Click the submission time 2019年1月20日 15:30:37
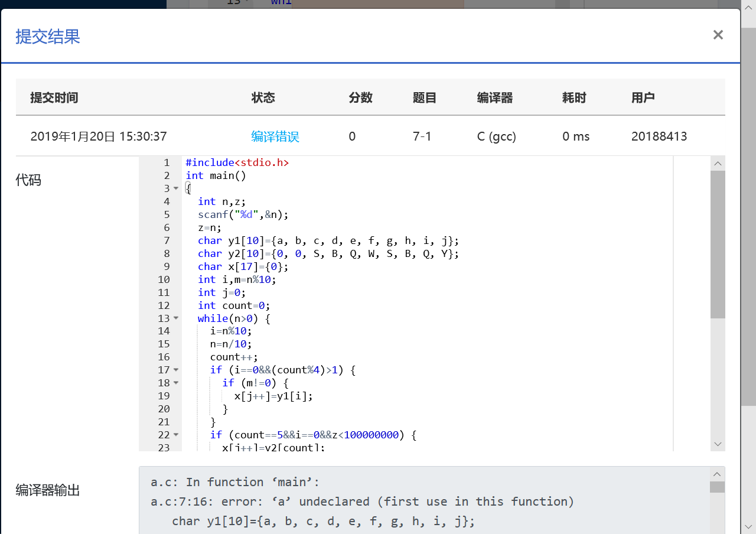 (x=99, y=136)
